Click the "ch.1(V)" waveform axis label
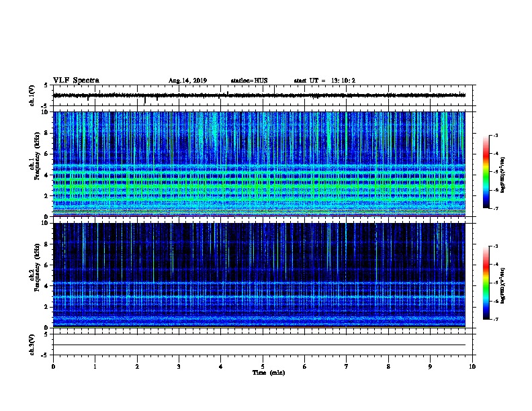This screenshot has width=532, height=411. (x=32, y=95)
